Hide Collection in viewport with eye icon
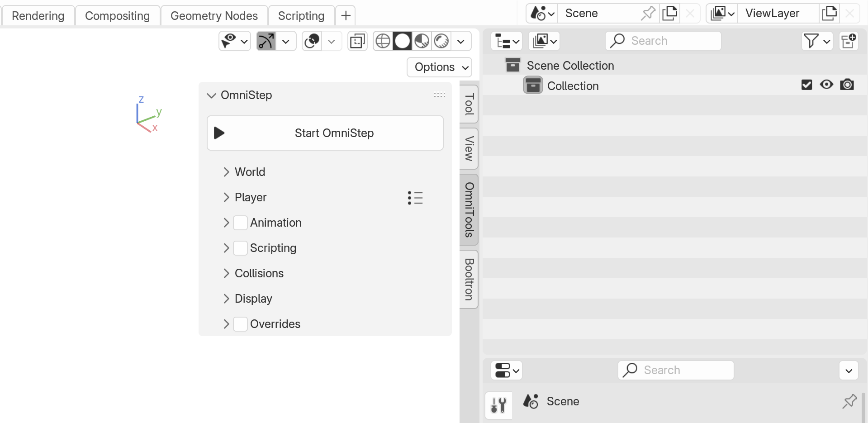Screen dimensions: 868x423 [826, 85]
